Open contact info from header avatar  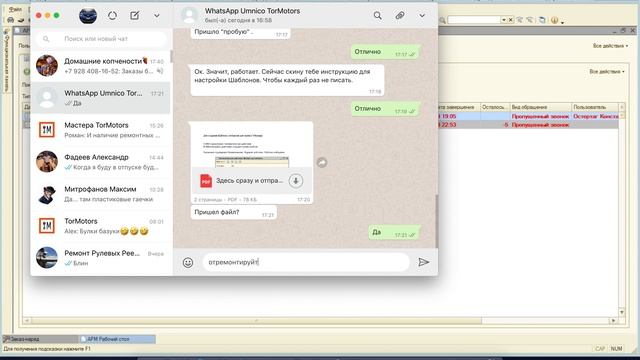189,16
